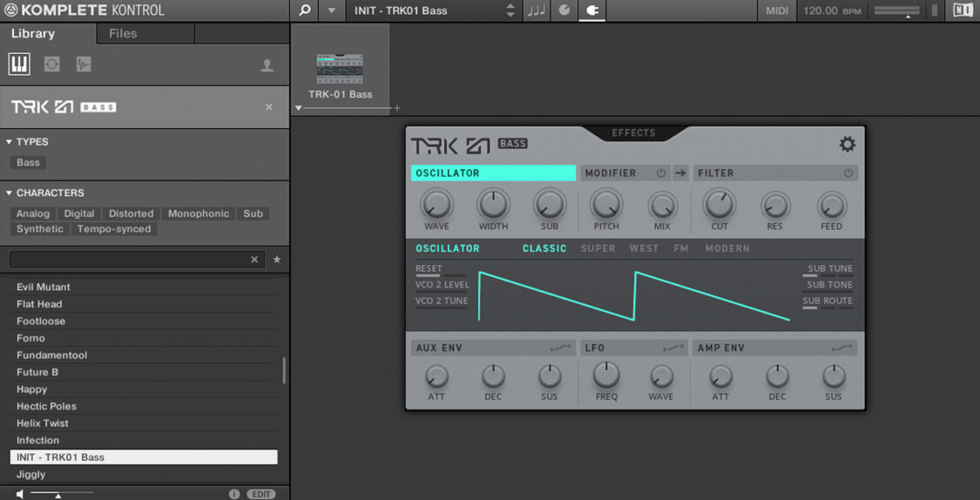Click the AUX ENV curve icon
This screenshot has width=980, height=500.
pos(561,348)
